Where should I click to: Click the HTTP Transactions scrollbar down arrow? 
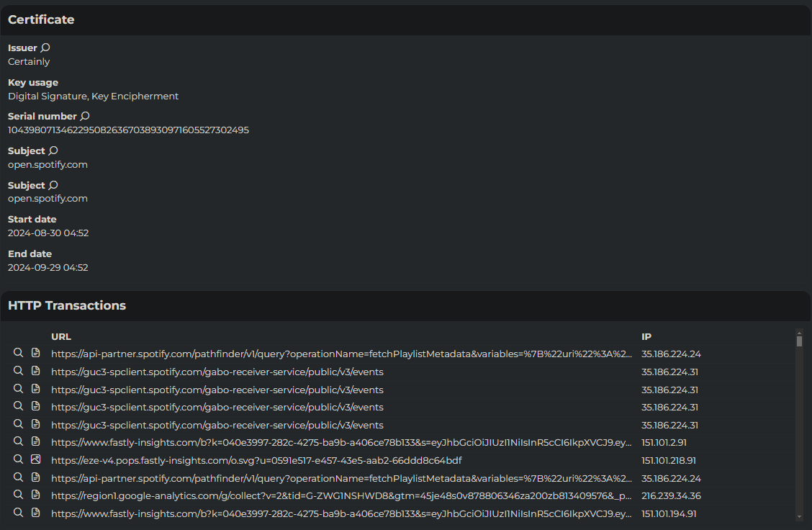[x=799, y=516]
